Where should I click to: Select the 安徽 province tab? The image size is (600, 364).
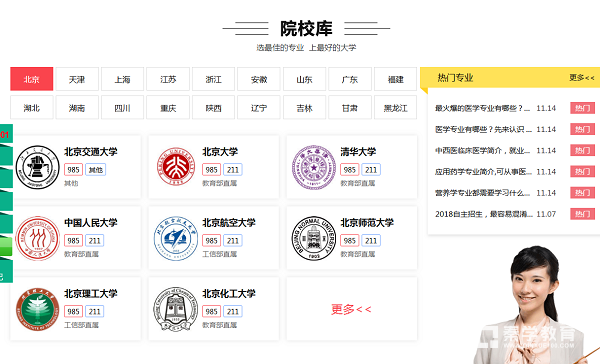pos(259,79)
